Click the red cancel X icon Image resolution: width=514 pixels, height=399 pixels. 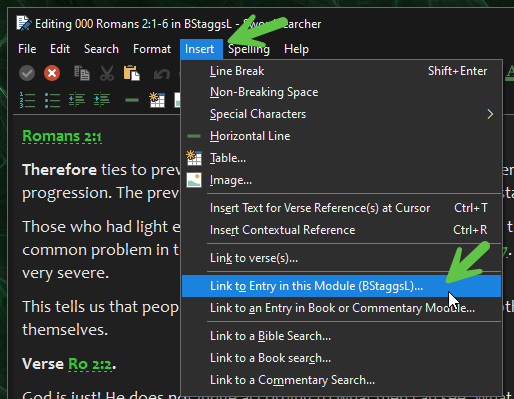[x=52, y=73]
